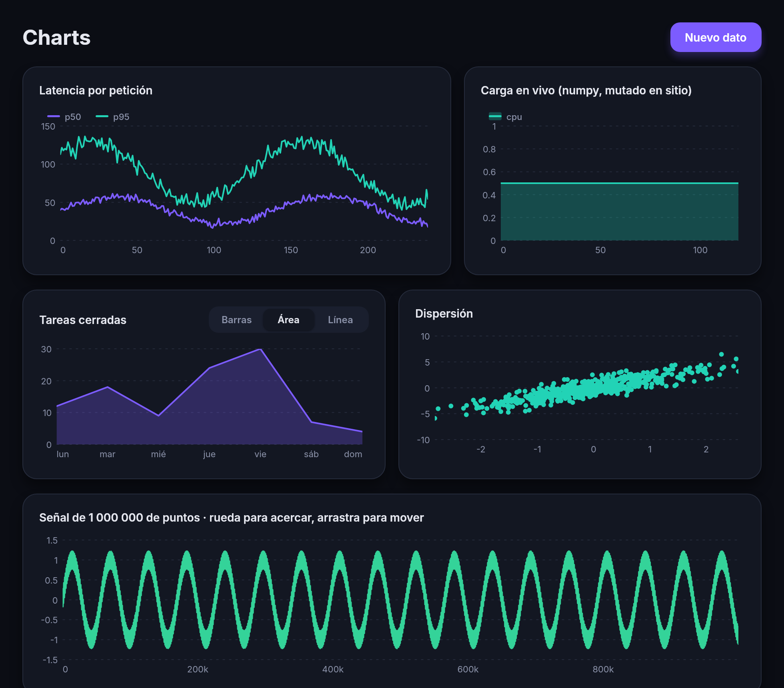Viewport: 784px width, 688px height.
Task: Switch to the Barras chart view
Action: 236,320
